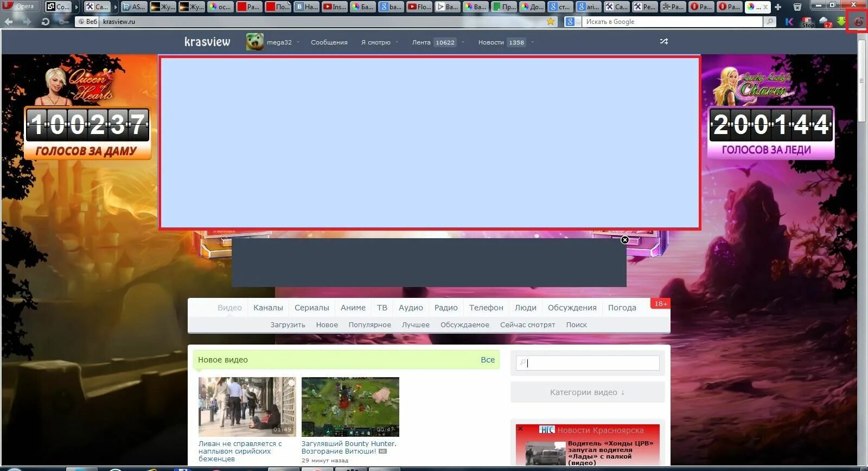The width and height of the screenshot is (868, 471).
Task: Click Все next to Новое видео
Action: click(488, 360)
